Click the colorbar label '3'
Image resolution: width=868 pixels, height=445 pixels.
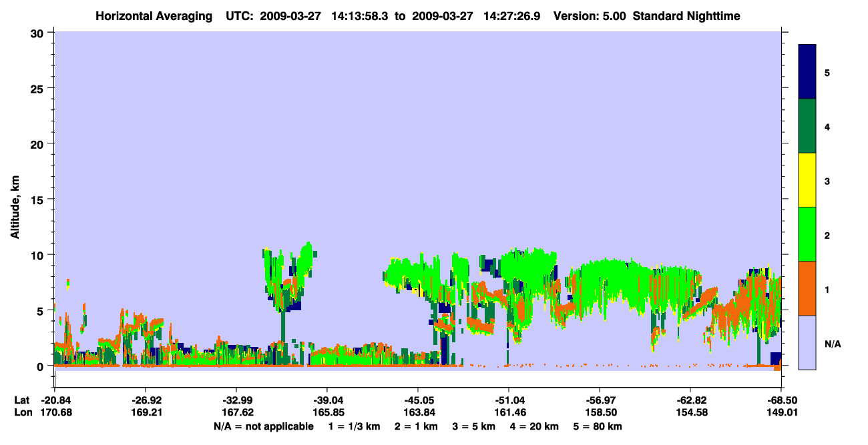tap(827, 181)
